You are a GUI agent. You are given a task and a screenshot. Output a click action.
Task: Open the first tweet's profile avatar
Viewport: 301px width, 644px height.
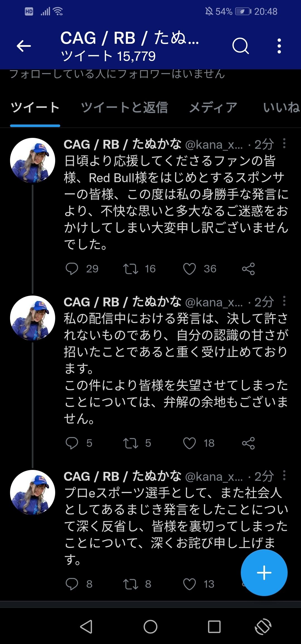click(33, 160)
